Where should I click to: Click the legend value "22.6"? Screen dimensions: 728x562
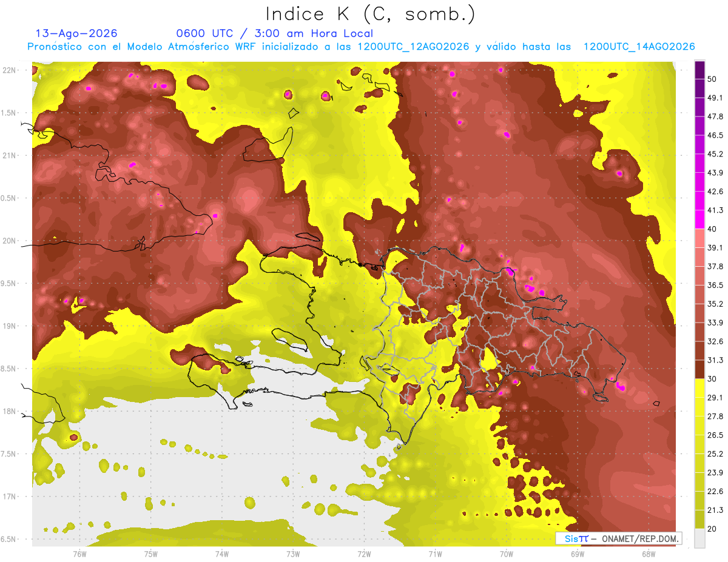[x=715, y=492]
